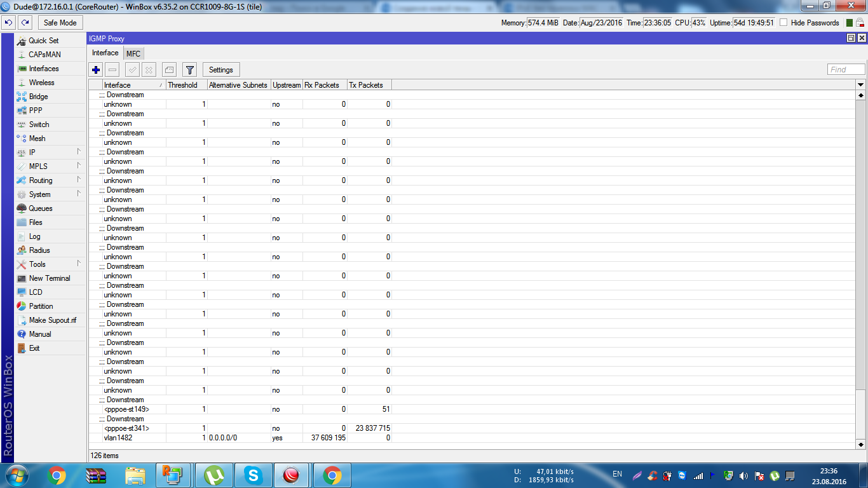
Task: Open the column chooser dropdown arrow
Action: tap(861, 85)
